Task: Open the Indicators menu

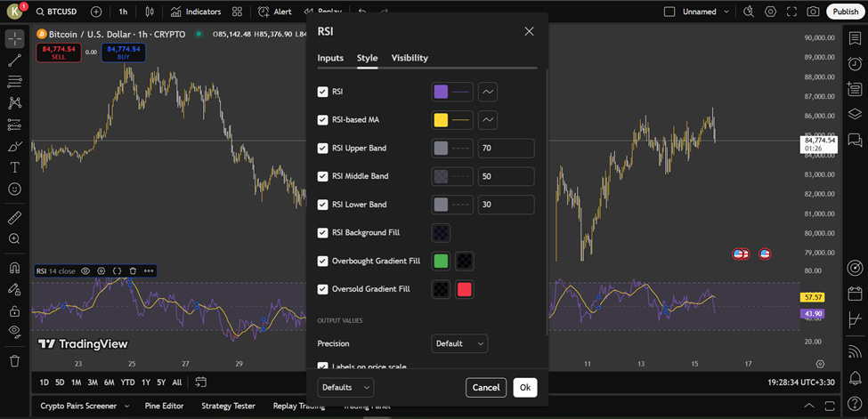Action: (x=195, y=12)
